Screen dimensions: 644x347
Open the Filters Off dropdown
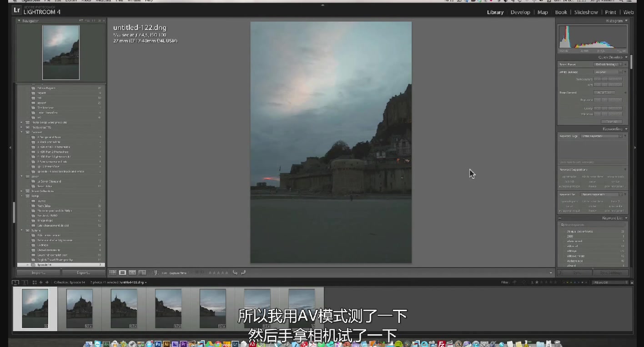(x=610, y=282)
